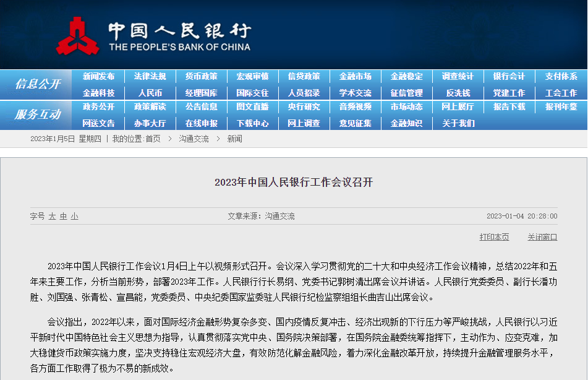Open 政务公开 under 服务互动
The image size is (588, 380).
click(x=99, y=106)
